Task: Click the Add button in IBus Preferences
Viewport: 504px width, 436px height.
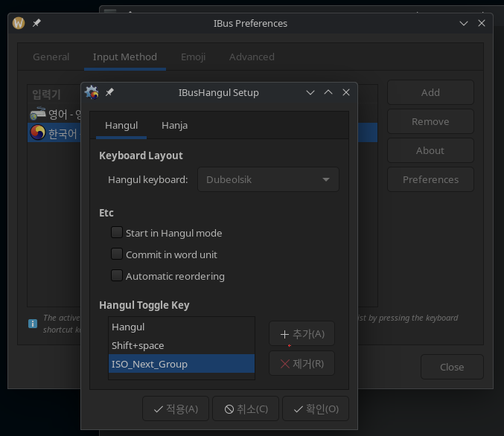Action: [430, 92]
